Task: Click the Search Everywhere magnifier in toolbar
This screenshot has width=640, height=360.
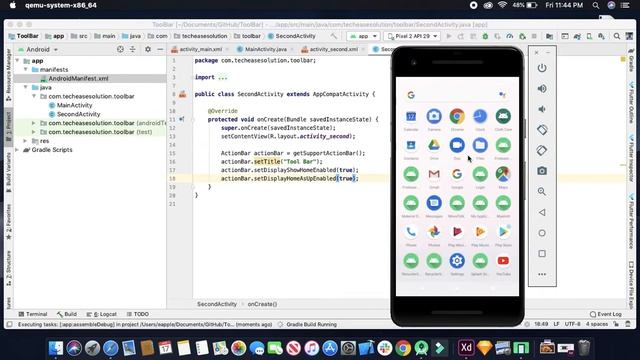Action: click(617, 36)
